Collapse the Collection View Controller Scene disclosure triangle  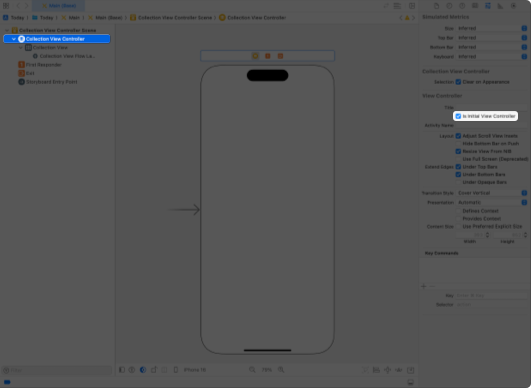[x=7, y=30]
